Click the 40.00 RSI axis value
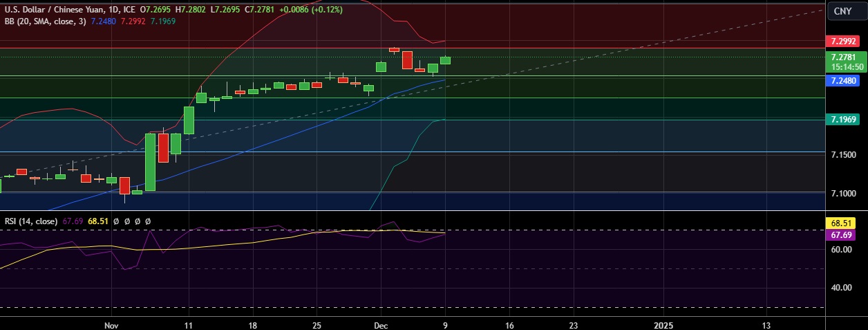This screenshot has width=868, height=330. [x=840, y=288]
